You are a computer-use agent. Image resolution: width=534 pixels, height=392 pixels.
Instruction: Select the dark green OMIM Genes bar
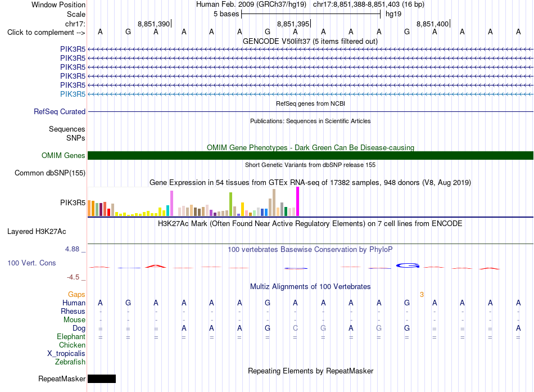[x=310, y=155]
